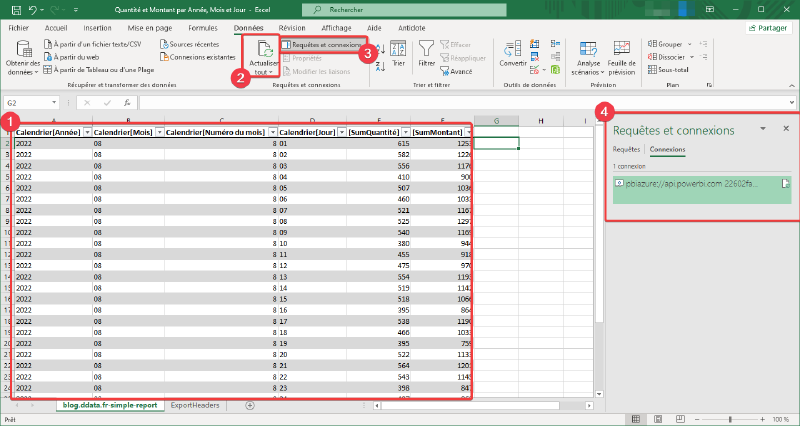Viewport: 800px width, 426px height.
Task: Click the Partager button
Action: point(768,28)
